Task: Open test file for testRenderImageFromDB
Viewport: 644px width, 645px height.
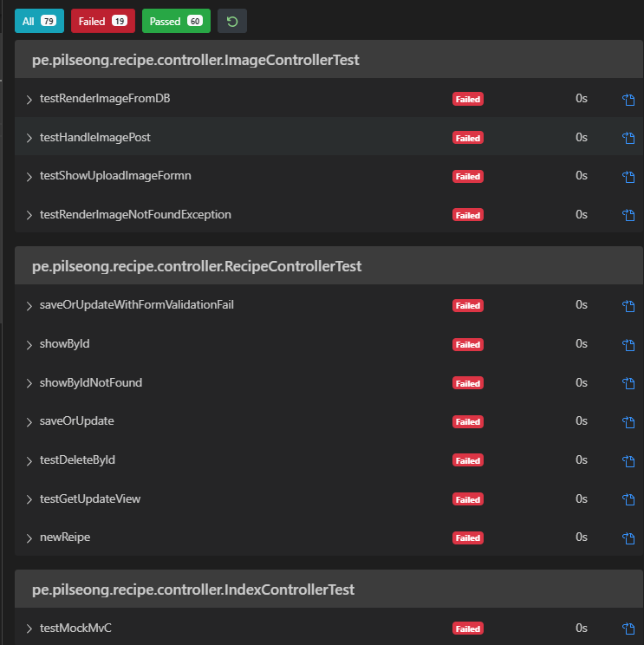Action: 628,100
